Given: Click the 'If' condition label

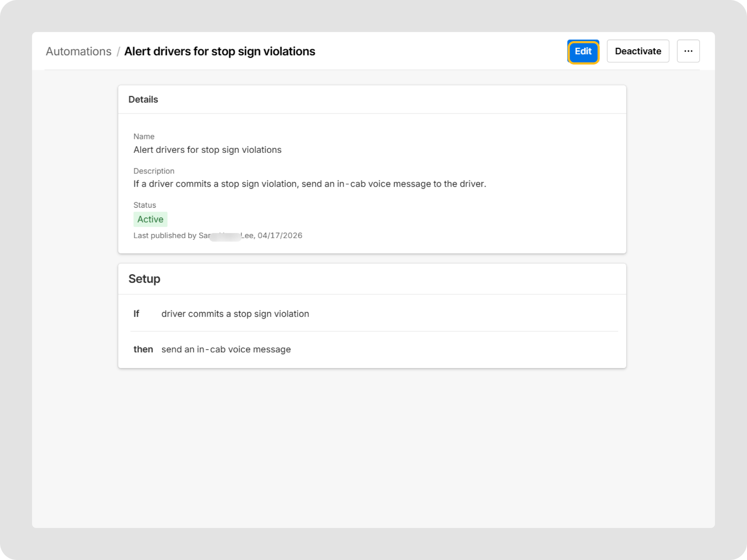Looking at the screenshot, I should pyautogui.click(x=136, y=314).
